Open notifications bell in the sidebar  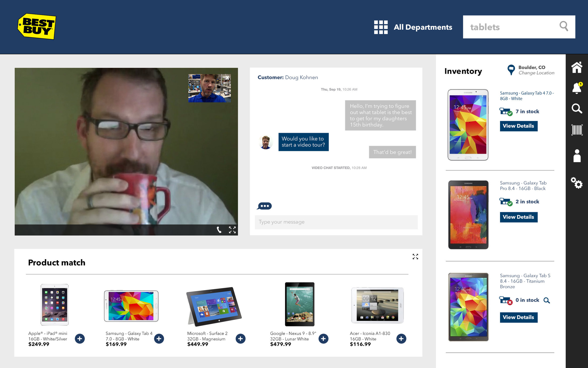pos(576,88)
